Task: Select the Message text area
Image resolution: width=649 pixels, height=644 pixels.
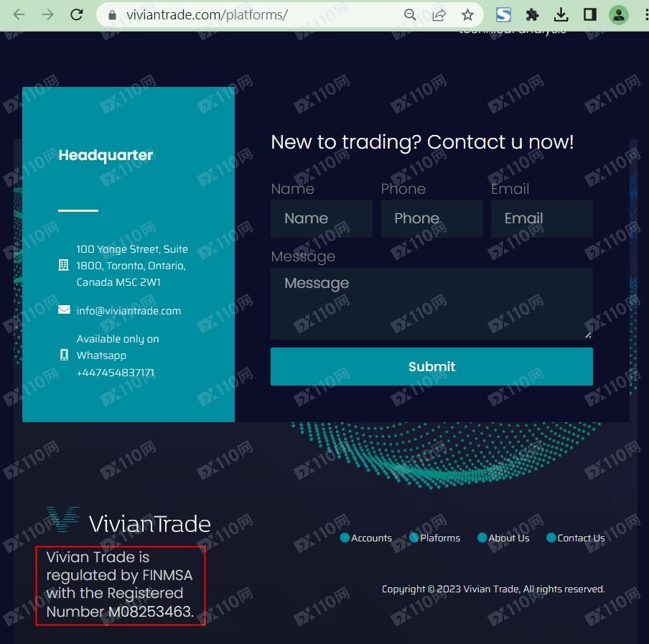Action: click(x=431, y=304)
